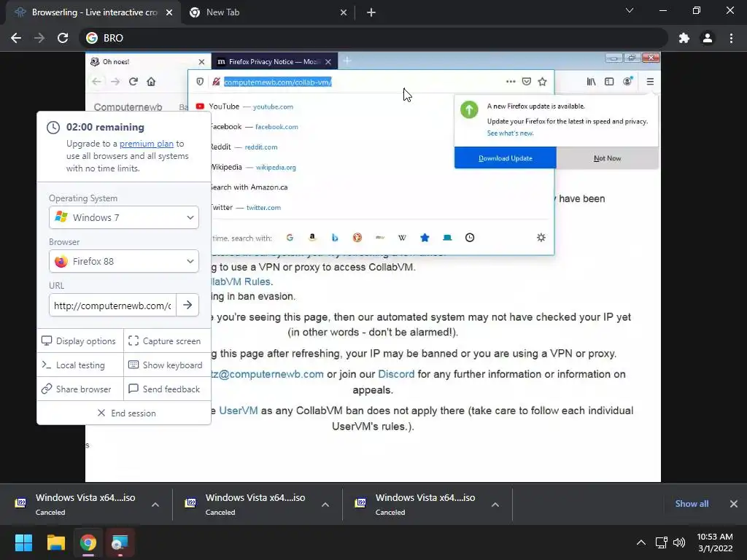Open Chrome's extensions puzzle icon
Viewport: 747px width, 560px height.
pyautogui.click(x=684, y=38)
